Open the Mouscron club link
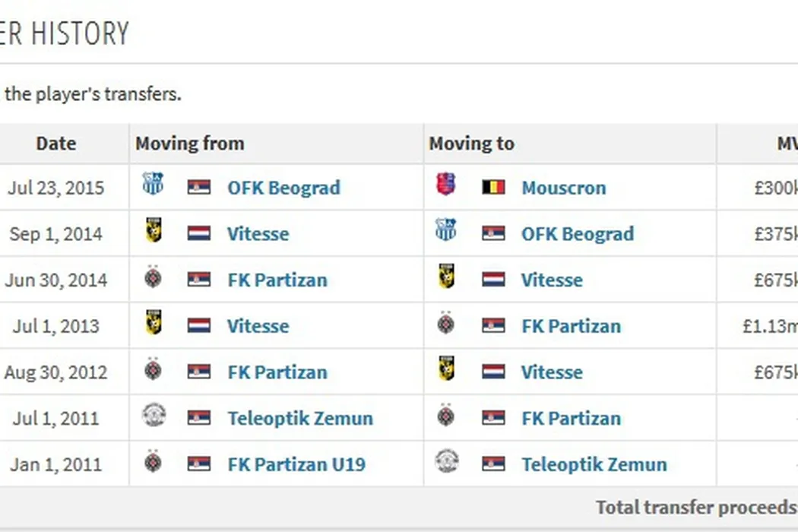The width and height of the screenshot is (798, 532). pyautogui.click(x=563, y=188)
